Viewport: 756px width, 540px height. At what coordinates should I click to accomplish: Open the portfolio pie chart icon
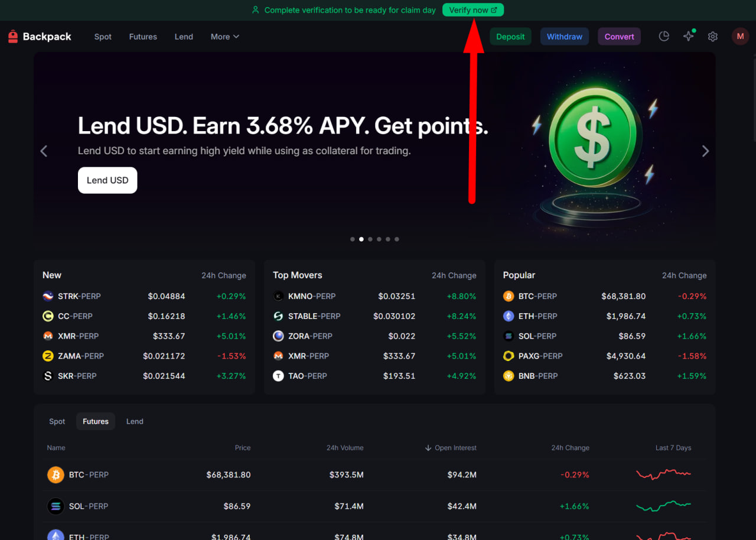pos(664,37)
